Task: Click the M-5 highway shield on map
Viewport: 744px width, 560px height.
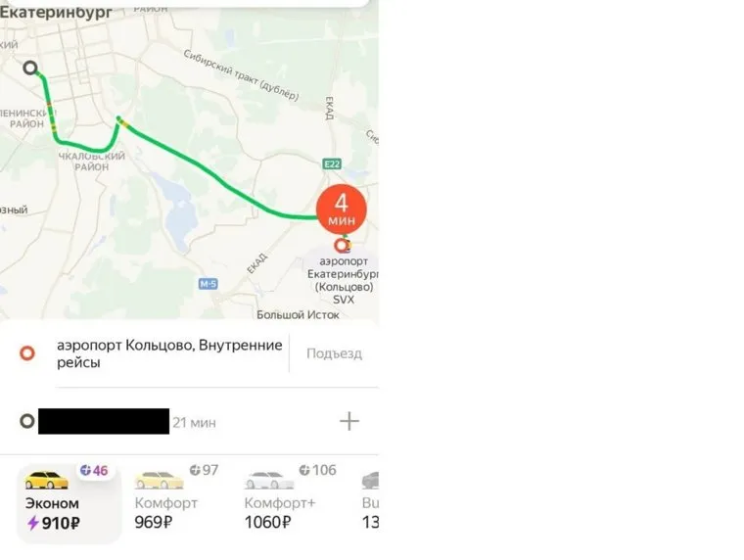Action: click(x=208, y=284)
